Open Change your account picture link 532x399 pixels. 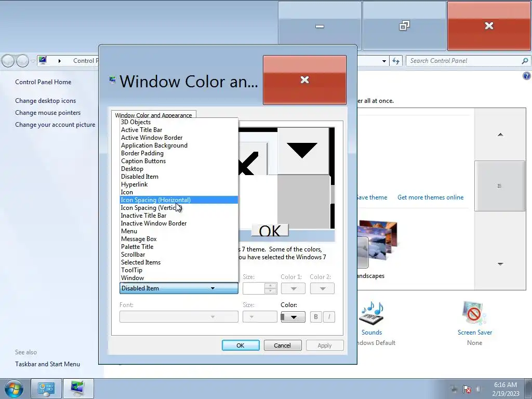click(x=55, y=125)
